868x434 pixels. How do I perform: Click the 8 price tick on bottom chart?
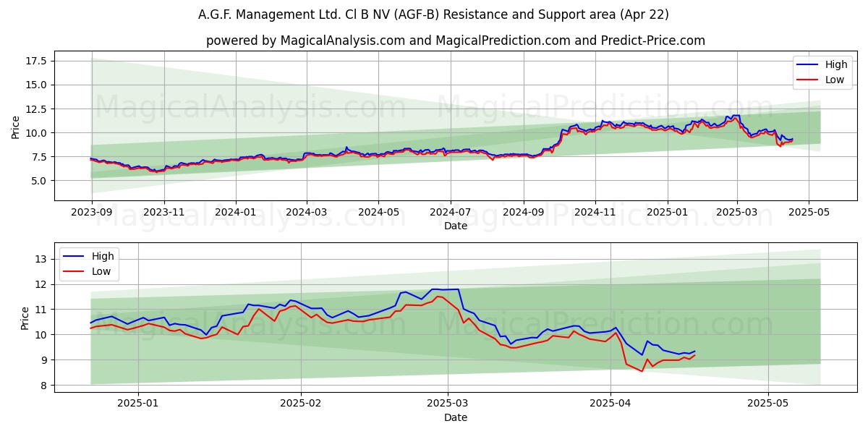44,386
